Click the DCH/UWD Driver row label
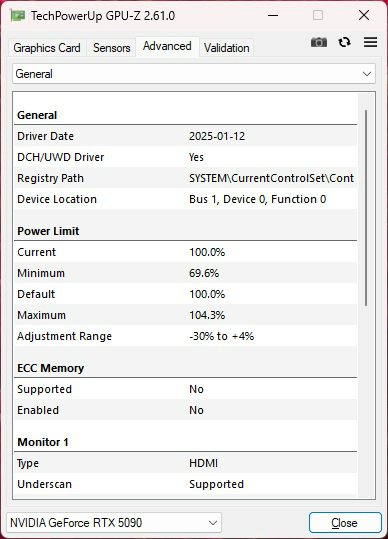 click(60, 157)
